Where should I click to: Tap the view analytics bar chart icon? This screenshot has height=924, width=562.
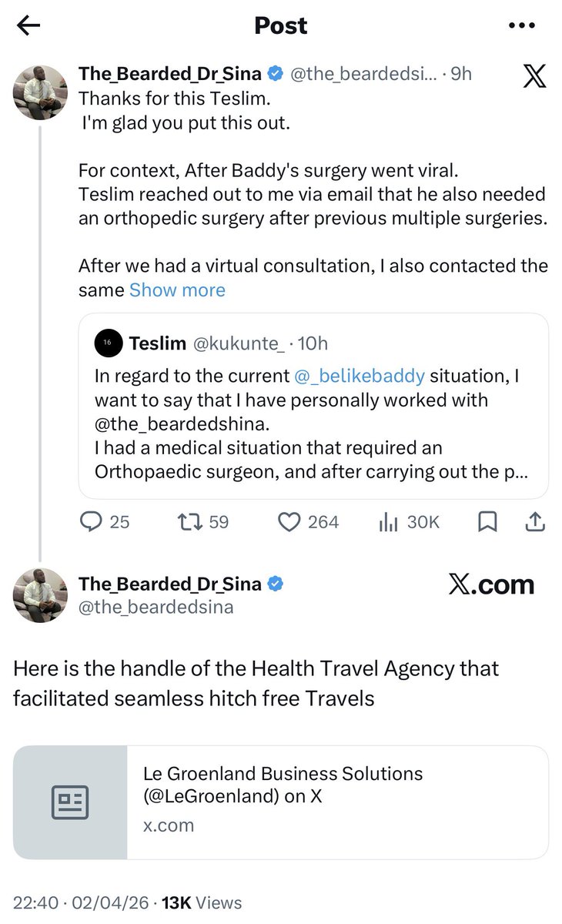388,522
